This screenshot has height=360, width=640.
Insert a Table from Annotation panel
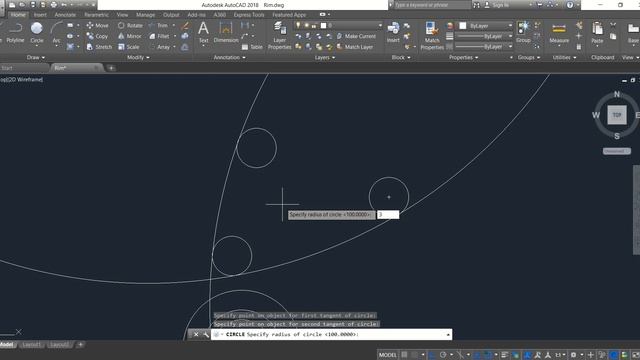click(x=252, y=47)
